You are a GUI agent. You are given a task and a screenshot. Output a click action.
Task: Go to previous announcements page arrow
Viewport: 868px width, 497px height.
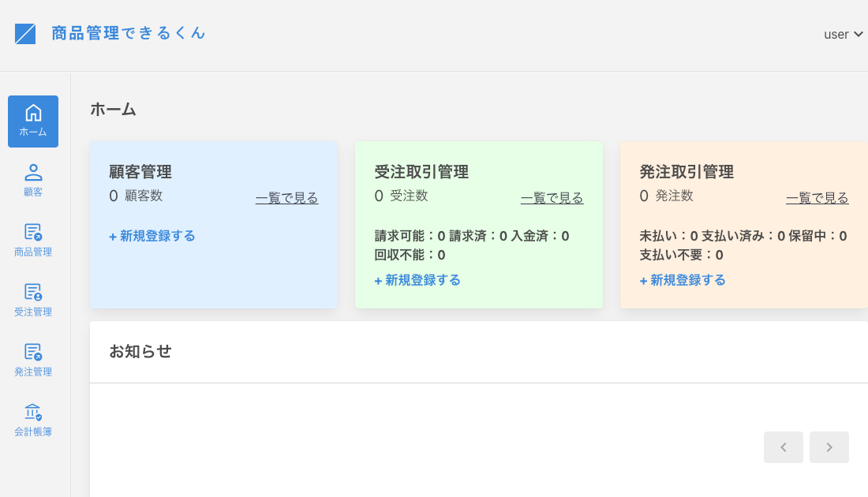coord(783,447)
